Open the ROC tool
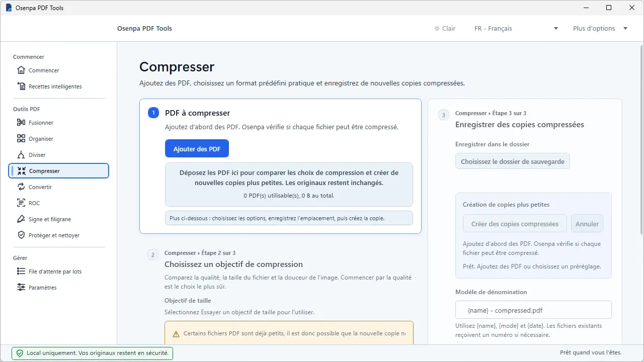This screenshot has width=644, height=362. point(58,203)
